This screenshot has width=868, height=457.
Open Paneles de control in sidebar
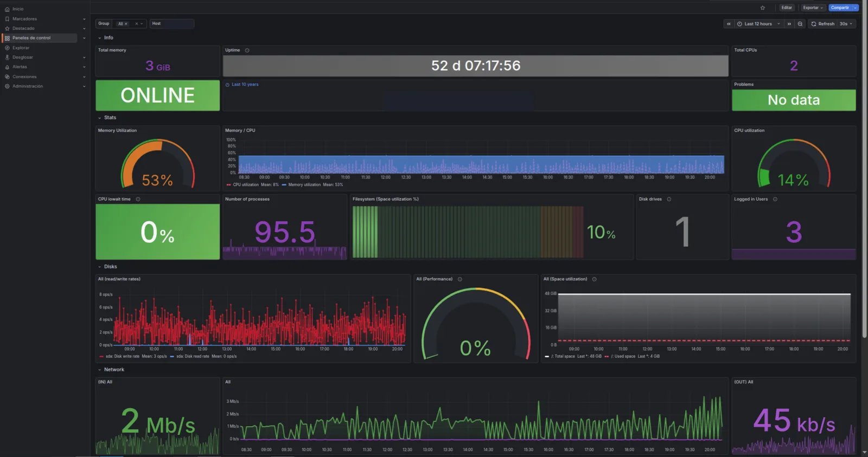[x=40, y=38]
